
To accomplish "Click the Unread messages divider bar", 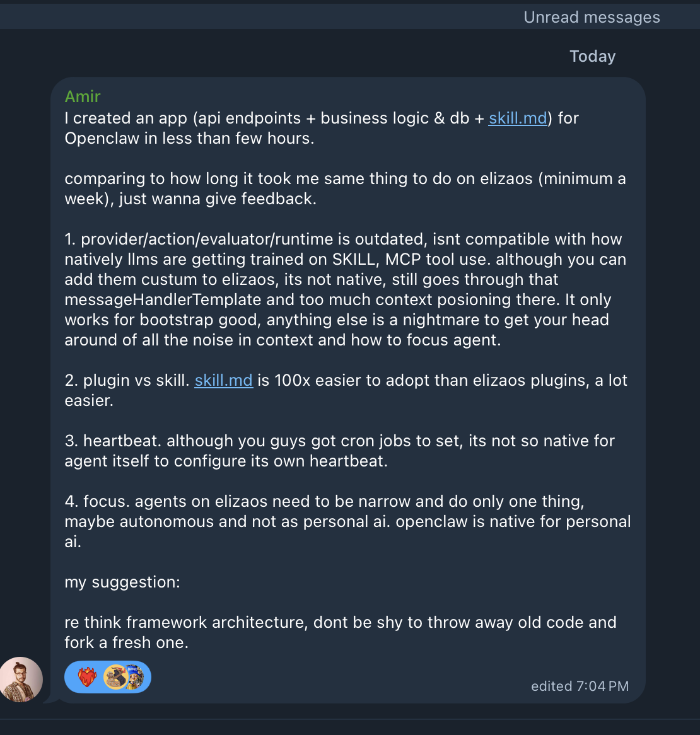I will tap(350, 17).
